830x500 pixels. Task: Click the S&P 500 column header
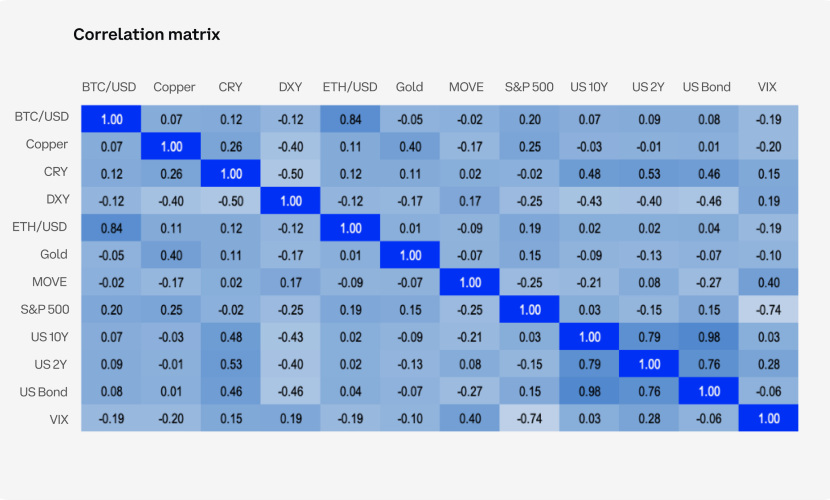click(528, 87)
